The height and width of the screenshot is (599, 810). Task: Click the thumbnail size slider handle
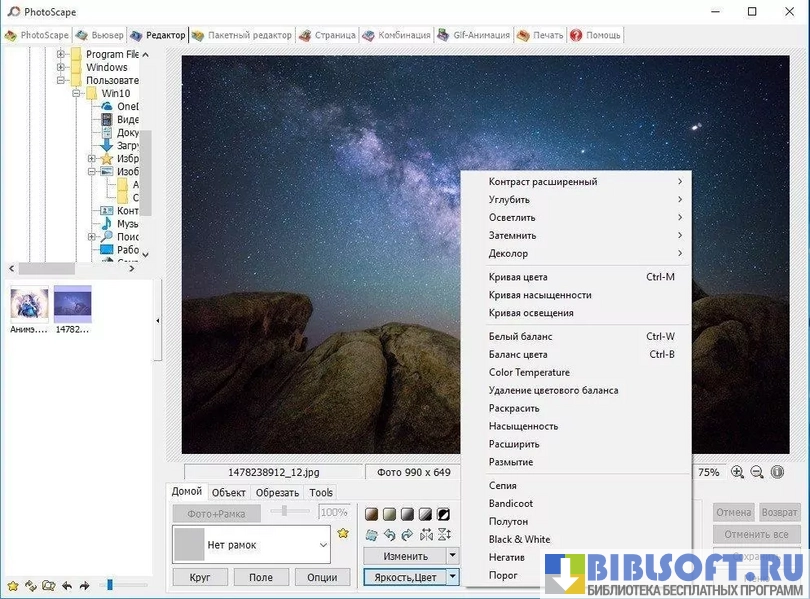click(110, 585)
